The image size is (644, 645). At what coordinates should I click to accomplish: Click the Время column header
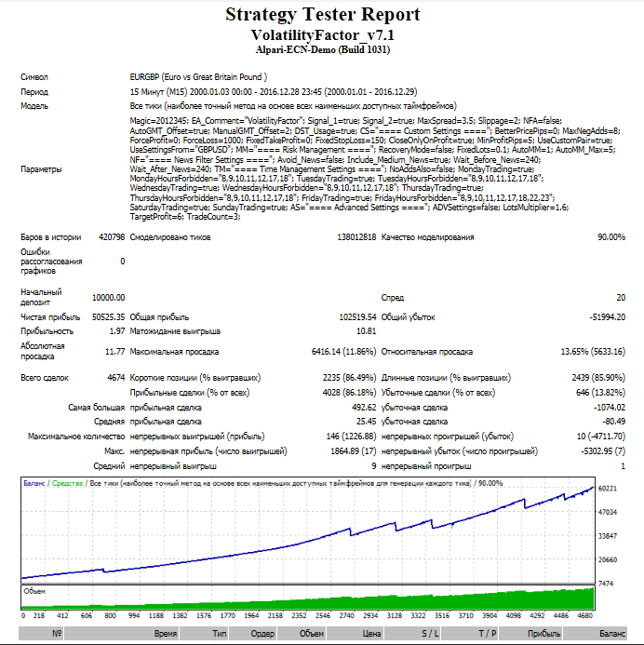(122, 634)
